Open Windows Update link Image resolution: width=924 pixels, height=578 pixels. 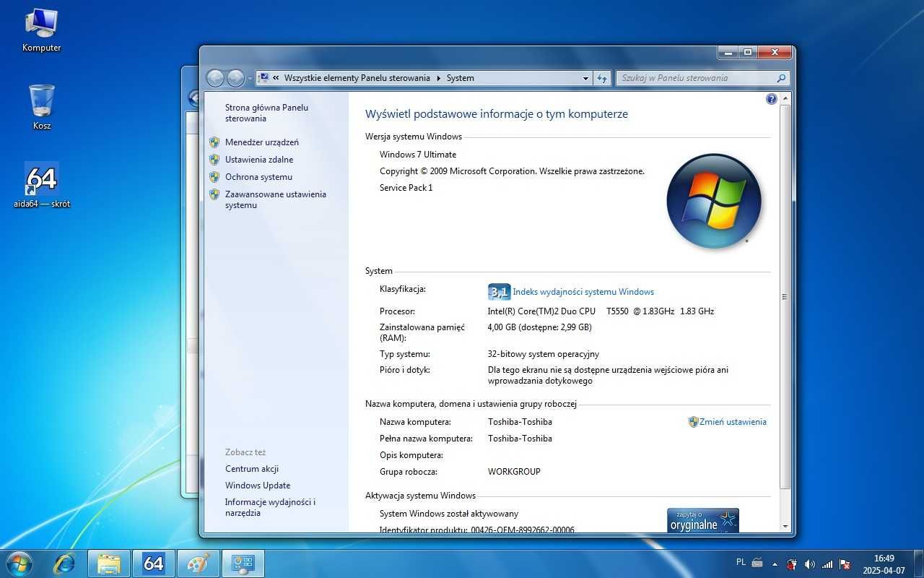[258, 486]
